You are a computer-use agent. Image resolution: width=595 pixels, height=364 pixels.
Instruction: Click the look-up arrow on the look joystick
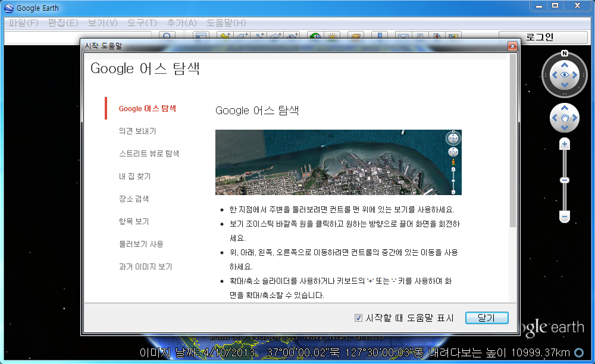click(x=565, y=65)
